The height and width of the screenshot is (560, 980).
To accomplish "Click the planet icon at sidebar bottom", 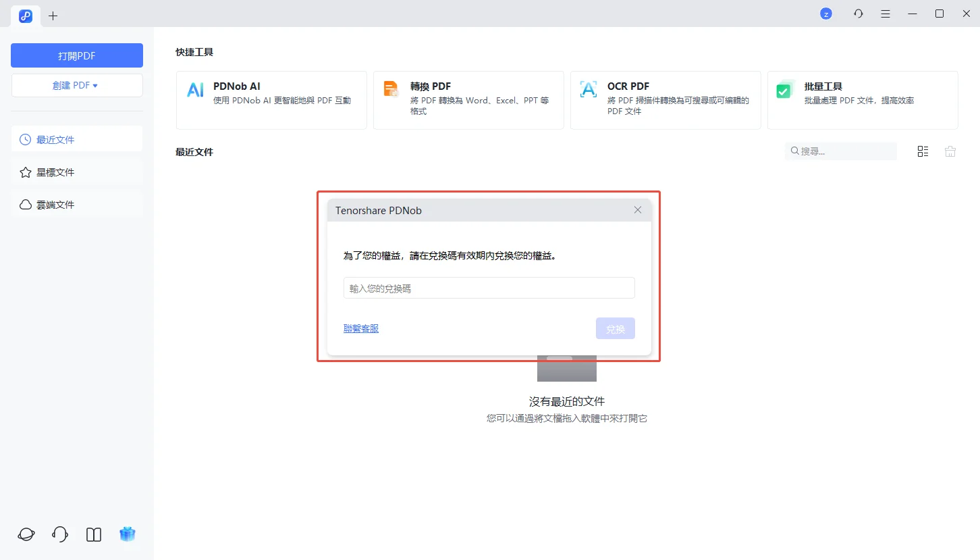I will pyautogui.click(x=26, y=534).
